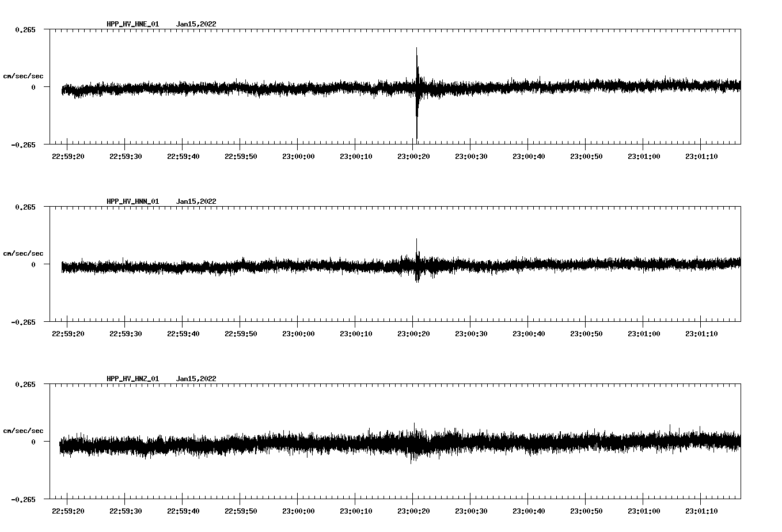Click 22:59:40 time label under HNZ plot
This screenshot has height=532, width=782.
point(183,511)
